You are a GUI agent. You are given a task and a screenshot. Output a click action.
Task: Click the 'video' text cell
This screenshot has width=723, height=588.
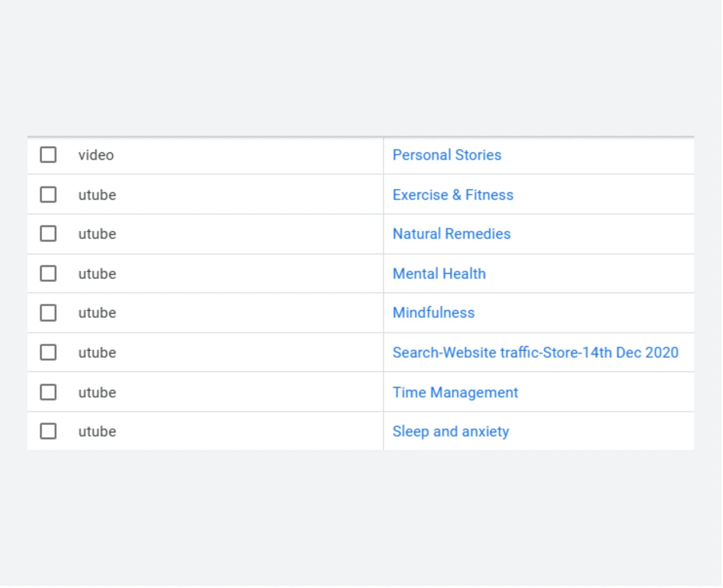point(96,155)
